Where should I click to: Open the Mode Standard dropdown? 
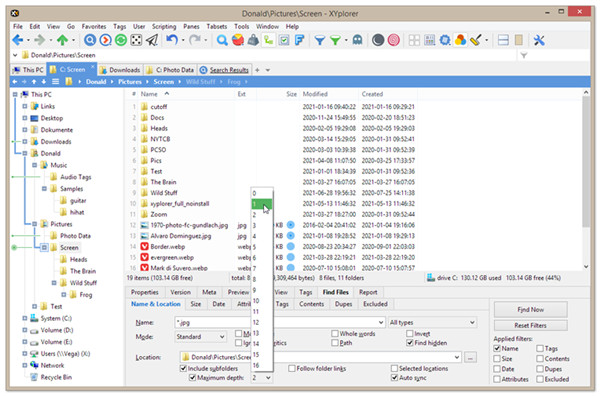pyautogui.click(x=200, y=337)
